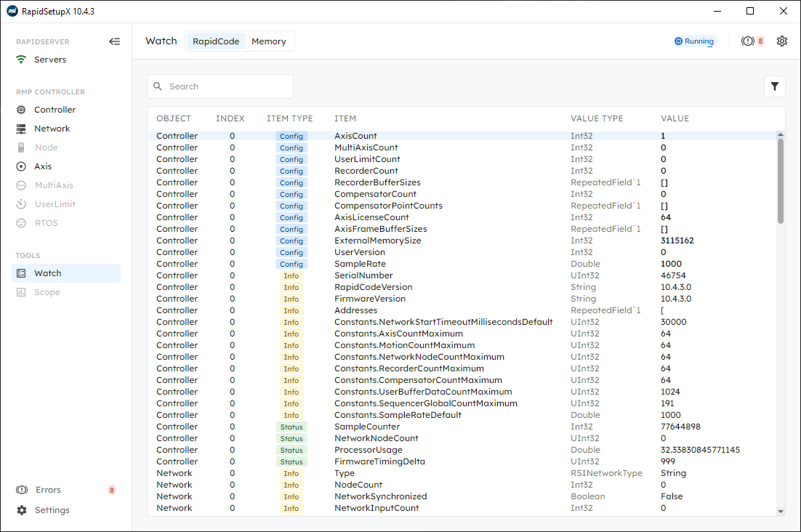Click the ITEM TYPE column header

pyautogui.click(x=289, y=118)
